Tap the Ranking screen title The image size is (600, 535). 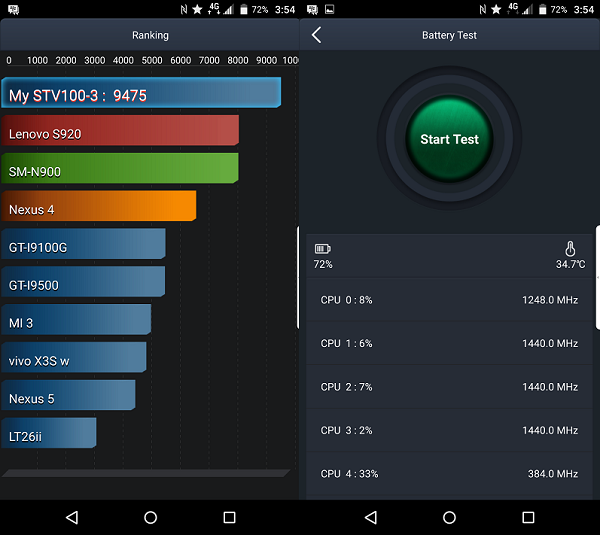coord(150,35)
